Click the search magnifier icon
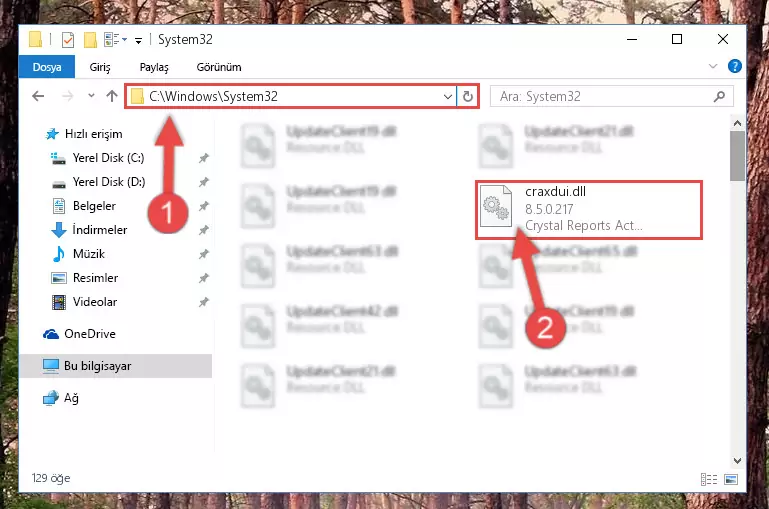Screen dimensions: 769x509 (x=719, y=96)
